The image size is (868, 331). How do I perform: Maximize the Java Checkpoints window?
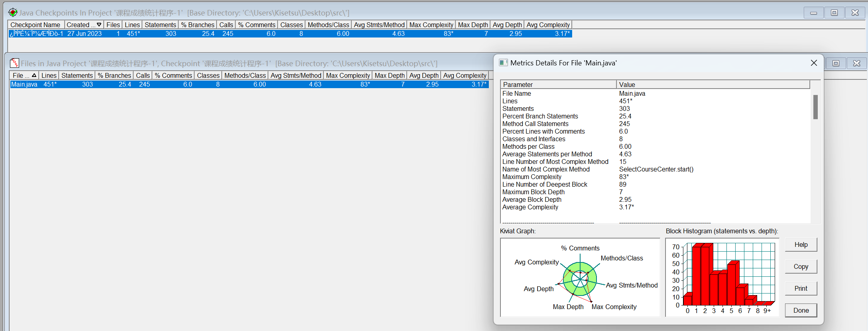834,13
